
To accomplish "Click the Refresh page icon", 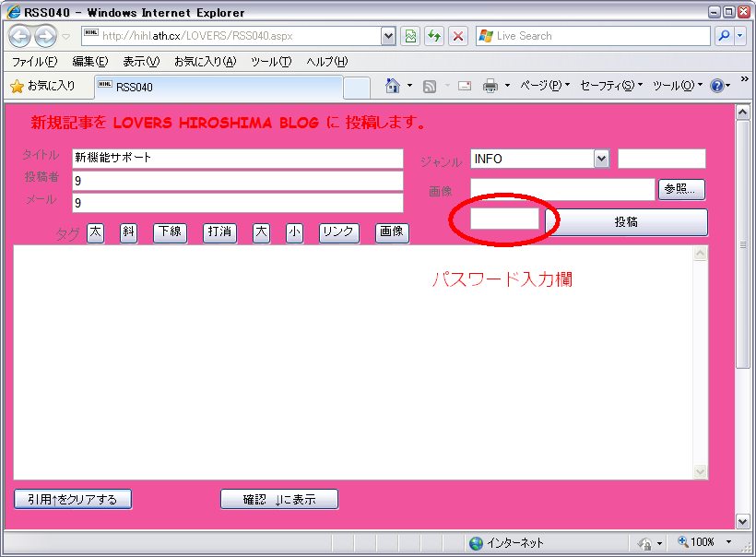I will pyautogui.click(x=433, y=36).
